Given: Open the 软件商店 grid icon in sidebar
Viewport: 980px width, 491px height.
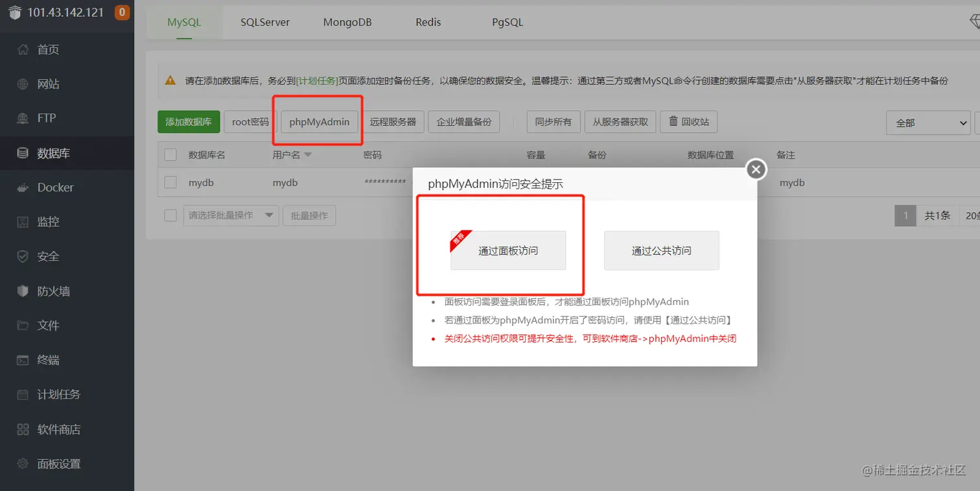Looking at the screenshot, I should click(23, 429).
